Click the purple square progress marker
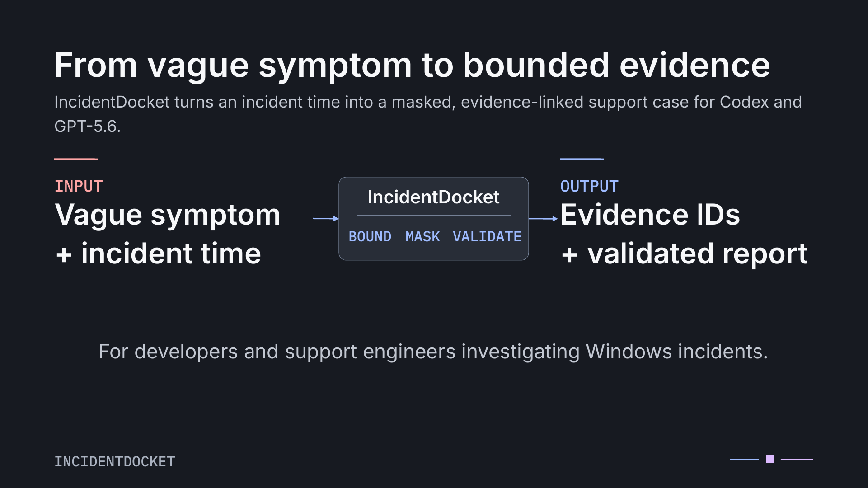 tap(770, 459)
